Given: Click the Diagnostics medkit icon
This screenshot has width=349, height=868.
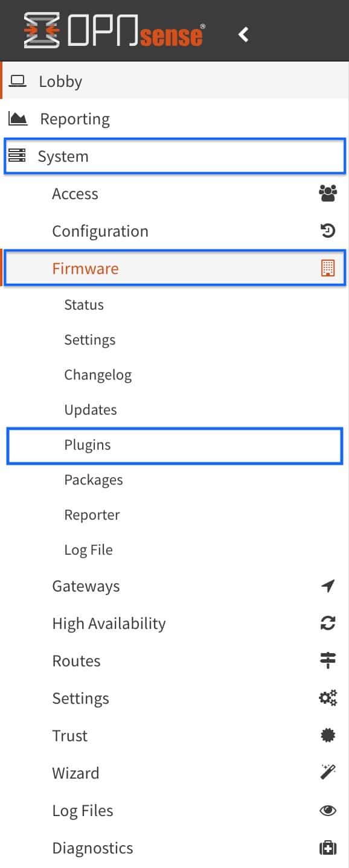Looking at the screenshot, I should click(327, 848).
